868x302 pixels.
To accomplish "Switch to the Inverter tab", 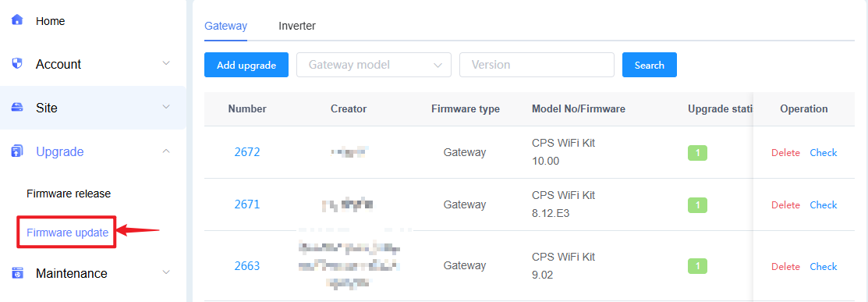I will pos(297,26).
